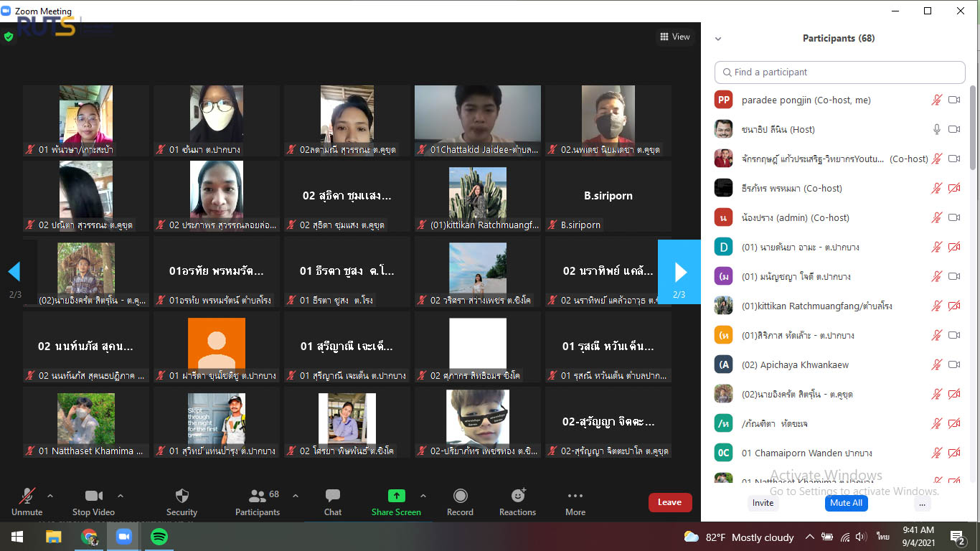Toggle mute for (01) นายต้นยา อามะ
This screenshot has width=980, height=551.
point(936,247)
